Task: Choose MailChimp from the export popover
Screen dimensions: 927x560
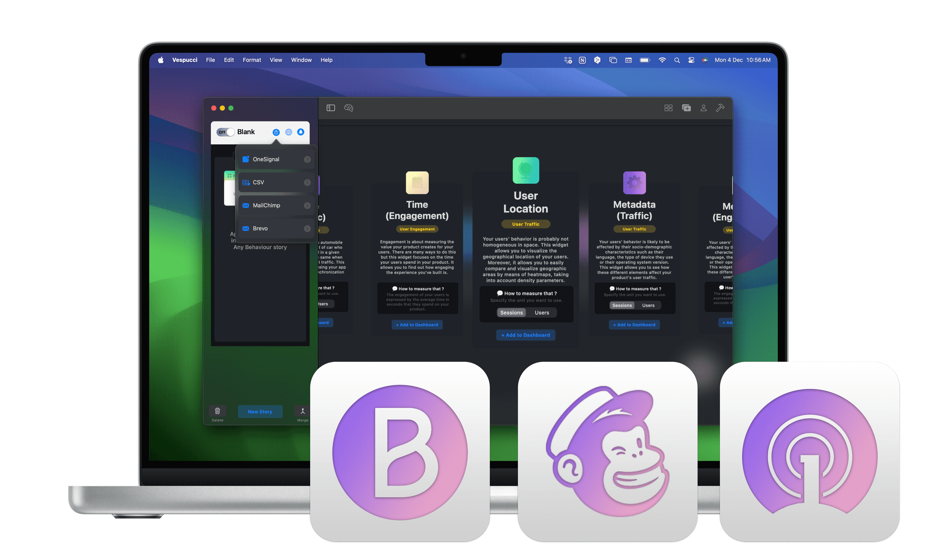Action: 276,206
